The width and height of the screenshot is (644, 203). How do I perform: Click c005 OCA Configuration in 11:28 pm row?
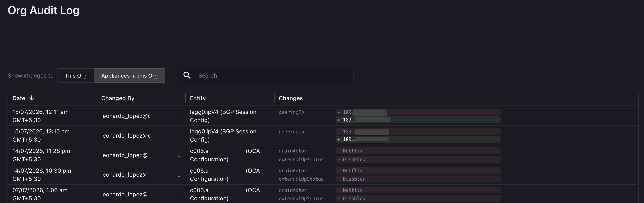pos(225,155)
